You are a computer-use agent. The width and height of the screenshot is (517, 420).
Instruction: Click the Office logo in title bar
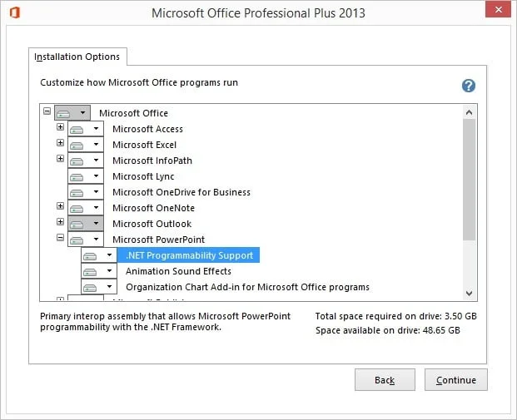pos(15,12)
